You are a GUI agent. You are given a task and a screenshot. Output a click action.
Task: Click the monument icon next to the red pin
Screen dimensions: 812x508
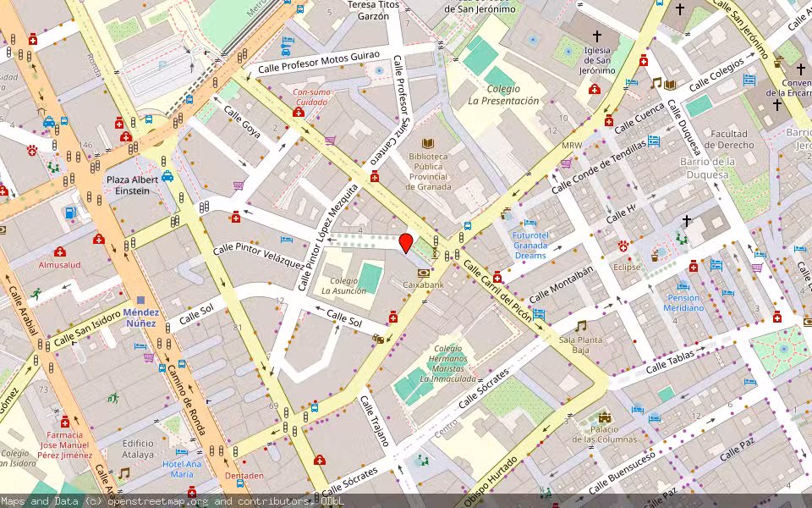(x=435, y=254)
